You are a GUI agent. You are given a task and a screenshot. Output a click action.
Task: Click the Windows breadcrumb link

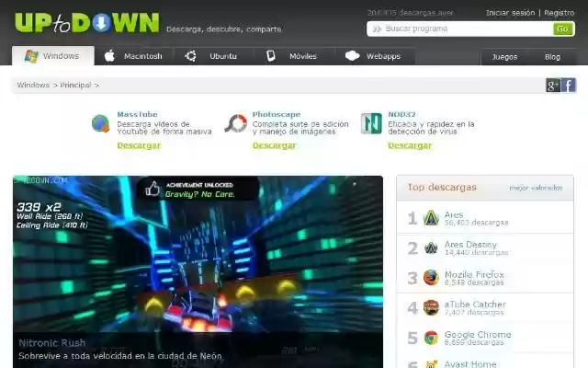pos(33,86)
